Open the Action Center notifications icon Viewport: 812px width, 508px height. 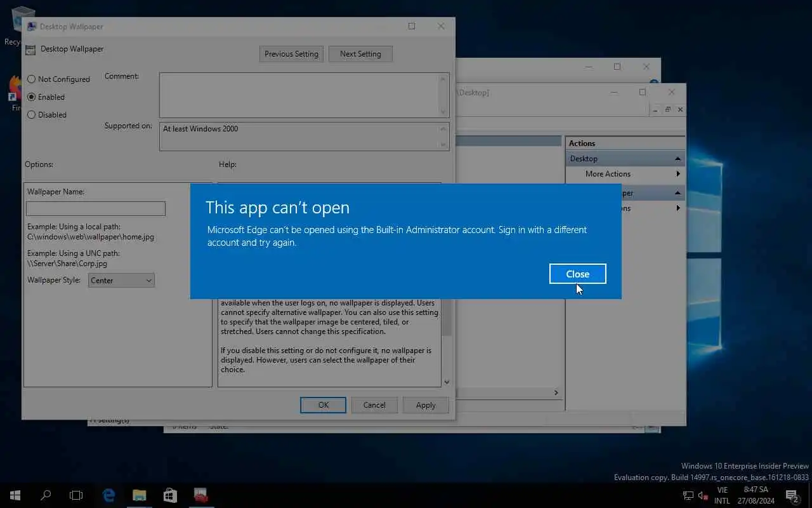coord(792,495)
